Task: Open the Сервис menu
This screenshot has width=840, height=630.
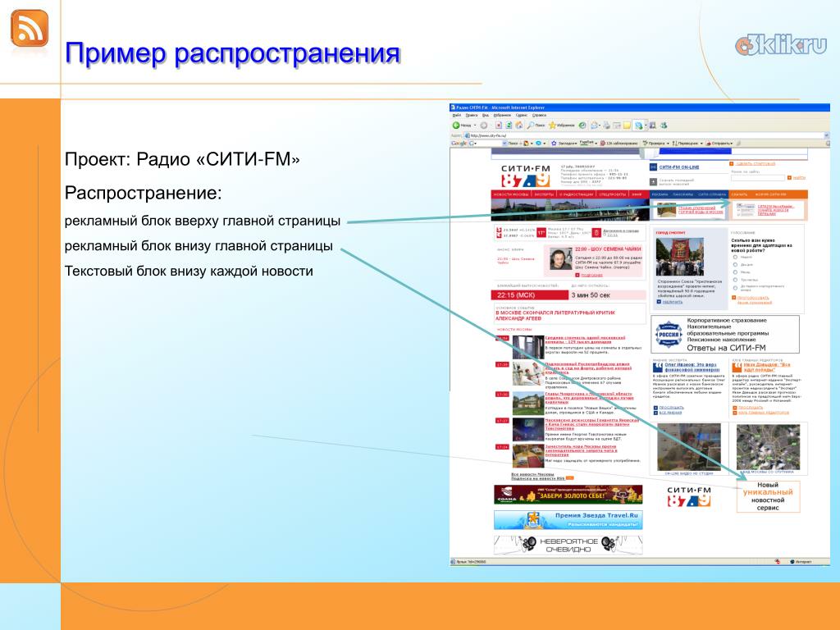Action: click(x=521, y=115)
